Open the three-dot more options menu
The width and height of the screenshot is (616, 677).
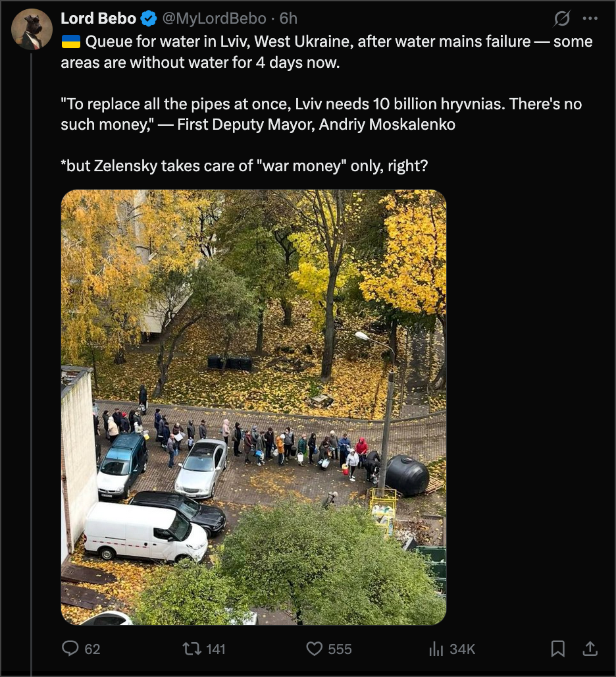click(x=590, y=18)
